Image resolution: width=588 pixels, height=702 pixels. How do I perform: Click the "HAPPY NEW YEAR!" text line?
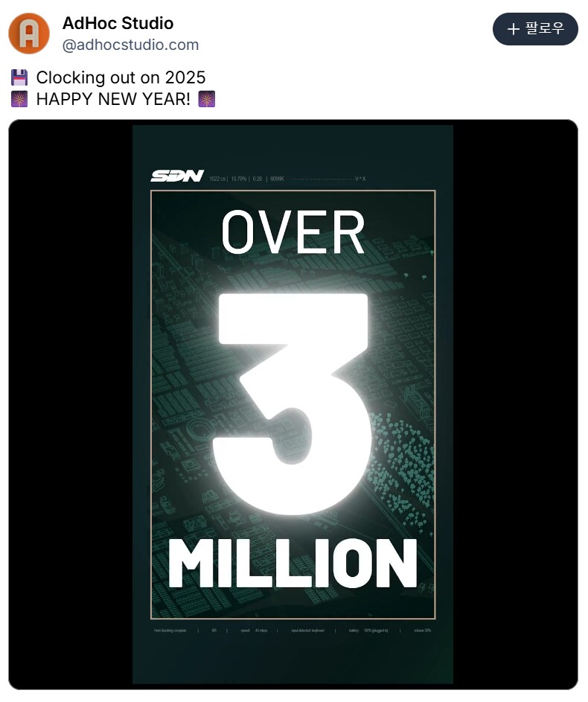pyautogui.click(x=113, y=99)
